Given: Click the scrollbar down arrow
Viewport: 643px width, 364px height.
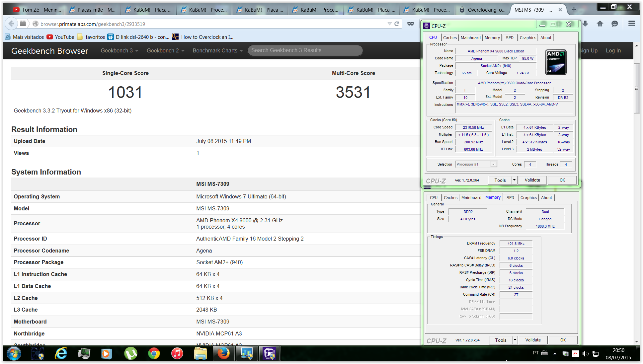Looking at the screenshot, I should [x=636, y=341].
